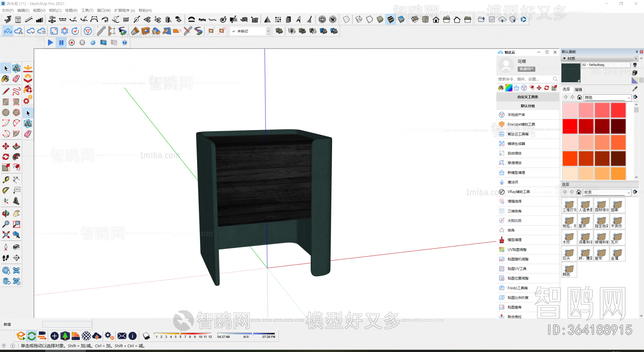
Task: Play the animation with blue play button
Action: point(50,43)
